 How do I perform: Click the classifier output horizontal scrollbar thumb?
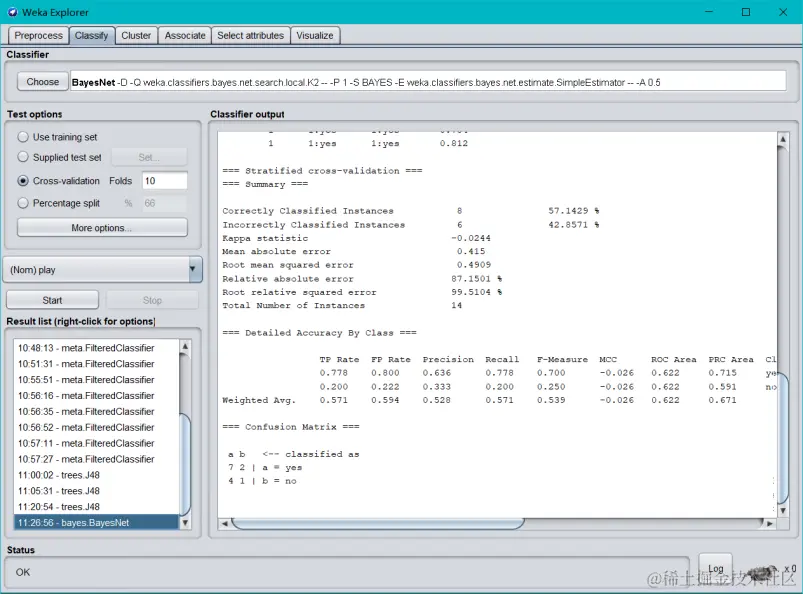pos(378,523)
